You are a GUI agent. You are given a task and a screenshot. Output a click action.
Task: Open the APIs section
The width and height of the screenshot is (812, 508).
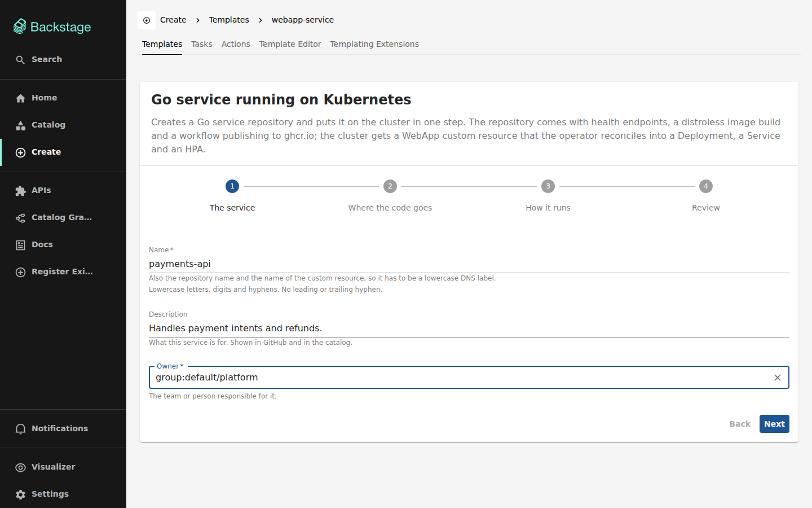(63, 190)
